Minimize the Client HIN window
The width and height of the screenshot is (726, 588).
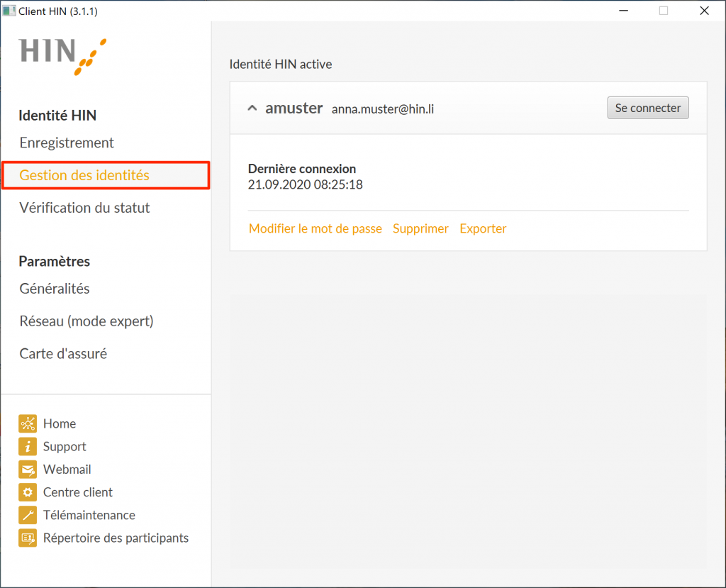click(x=624, y=11)
